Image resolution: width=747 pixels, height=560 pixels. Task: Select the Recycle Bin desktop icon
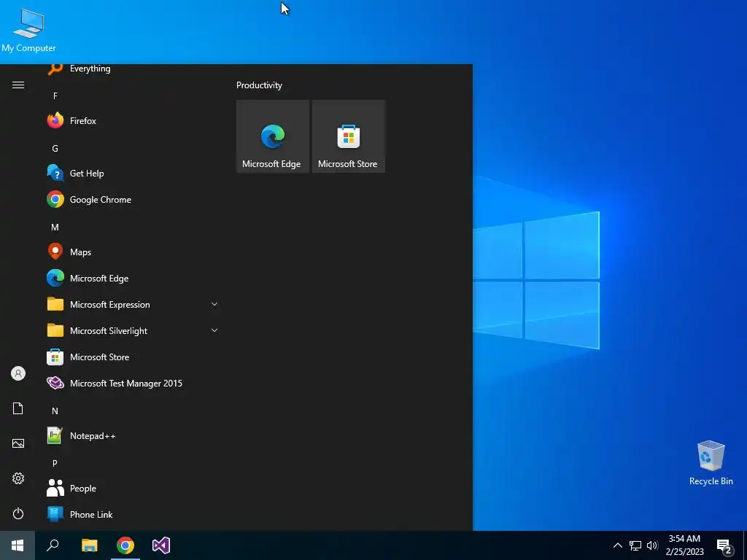click(711, 463)
